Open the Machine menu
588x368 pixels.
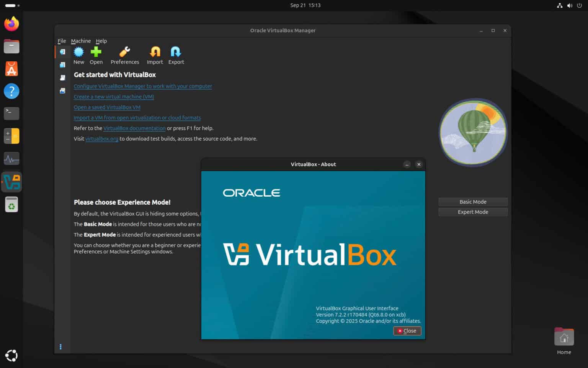[x=81, y=41]
